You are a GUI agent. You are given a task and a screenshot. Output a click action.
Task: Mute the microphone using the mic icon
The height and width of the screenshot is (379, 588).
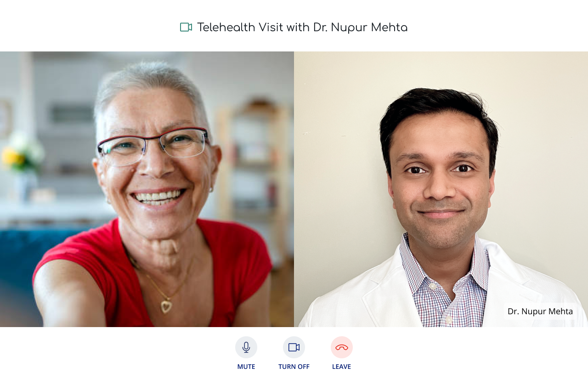click(x=246, y=347)
